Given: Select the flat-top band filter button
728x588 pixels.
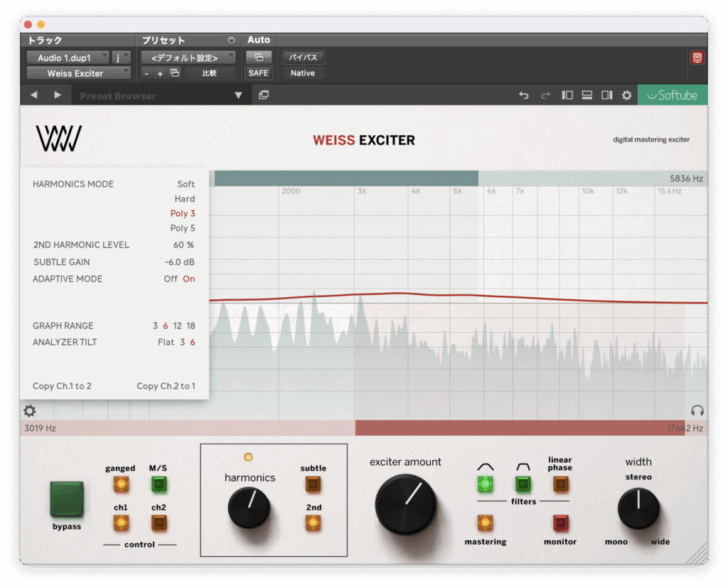Looking at the screenshot, I should tap(523, 484).
